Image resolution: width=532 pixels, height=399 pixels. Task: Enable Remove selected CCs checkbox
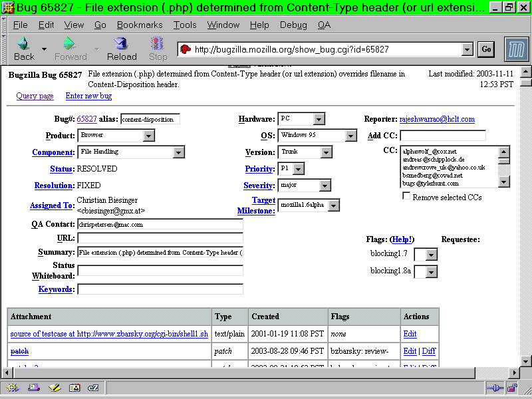406,197
